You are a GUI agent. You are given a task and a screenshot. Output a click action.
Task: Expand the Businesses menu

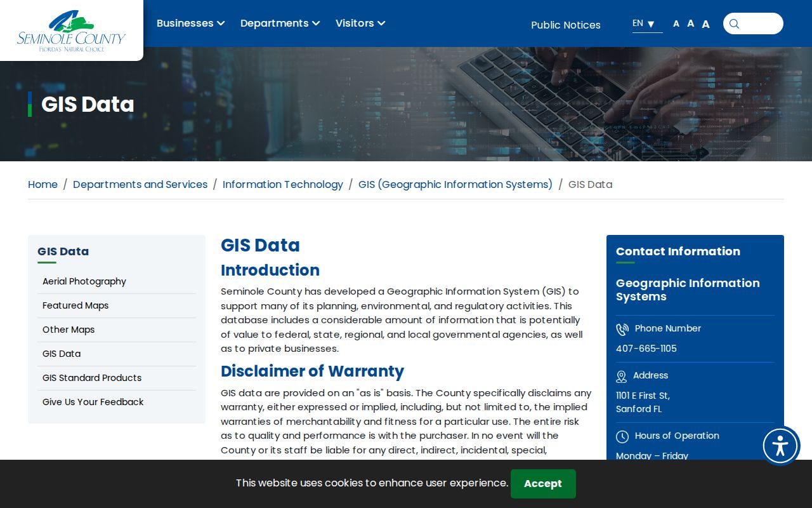pyautogui.click(x=190, y=23)
